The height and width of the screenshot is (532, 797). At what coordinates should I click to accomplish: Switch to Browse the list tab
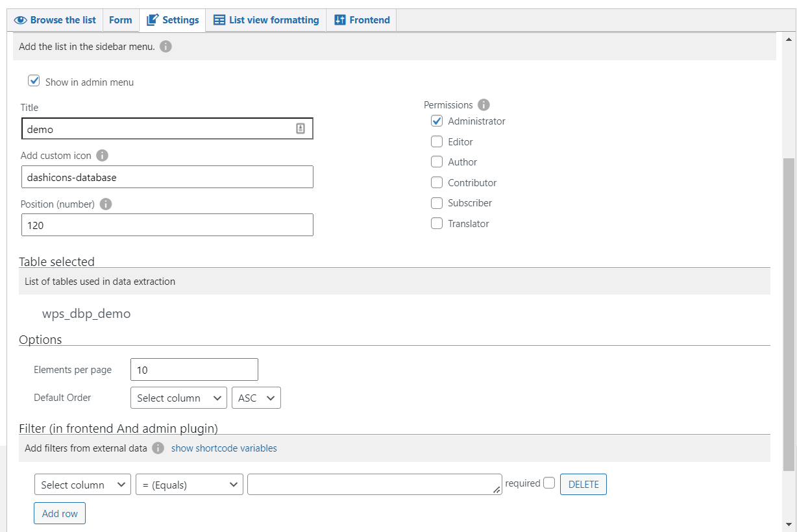pyautogui.click(x=55, y=20)
